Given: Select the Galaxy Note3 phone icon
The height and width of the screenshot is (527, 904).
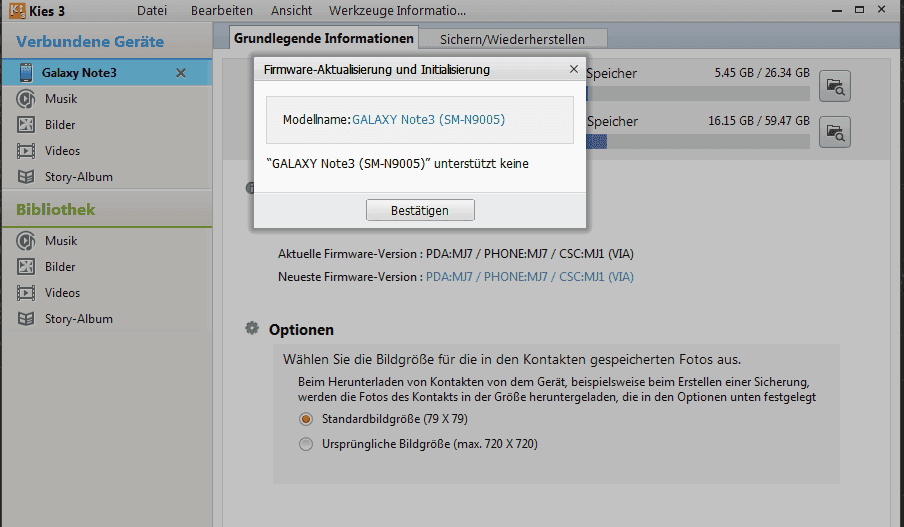Looking at the screenshot, I should (x=25, y=73).
